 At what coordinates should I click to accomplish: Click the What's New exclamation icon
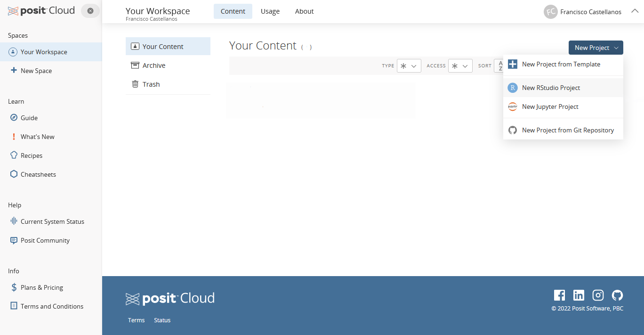click(14, 137)
